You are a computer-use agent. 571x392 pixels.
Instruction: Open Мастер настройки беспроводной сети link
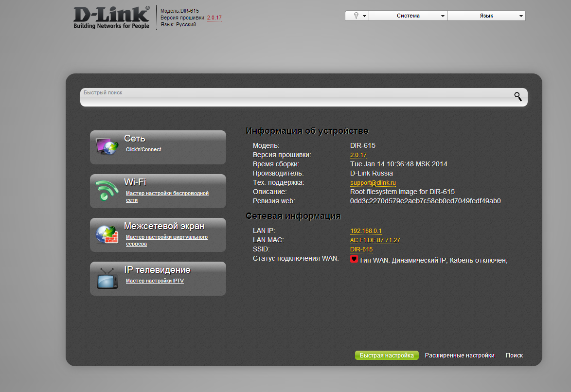pyautogui.click(x=167, y=196)
